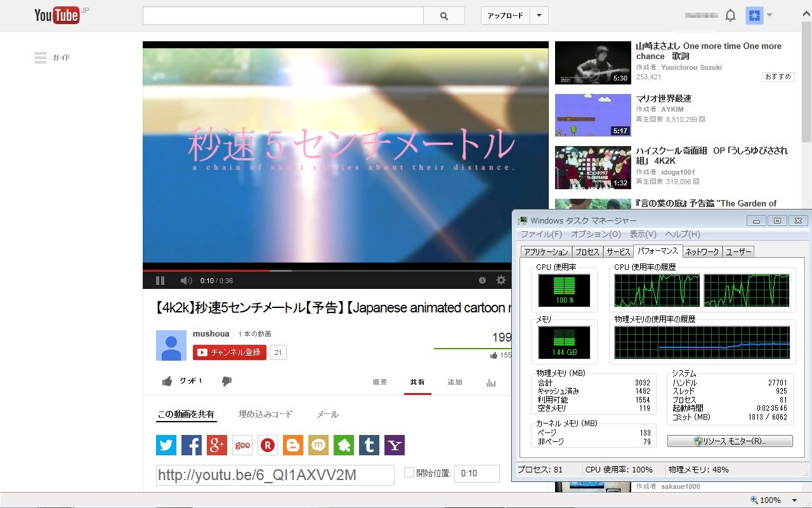
Task: Enable the 開始位置 start-time checkbox
Action: (x=409, y=473)
